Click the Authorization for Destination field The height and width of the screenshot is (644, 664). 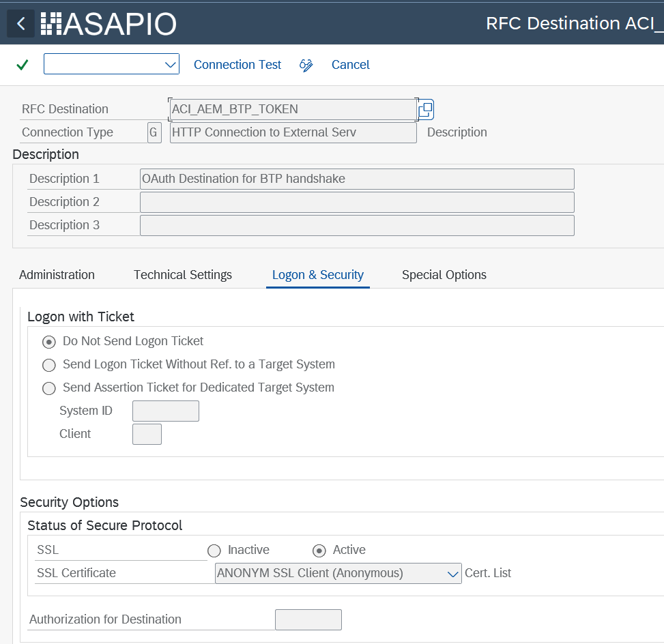(x=308, y=620)
